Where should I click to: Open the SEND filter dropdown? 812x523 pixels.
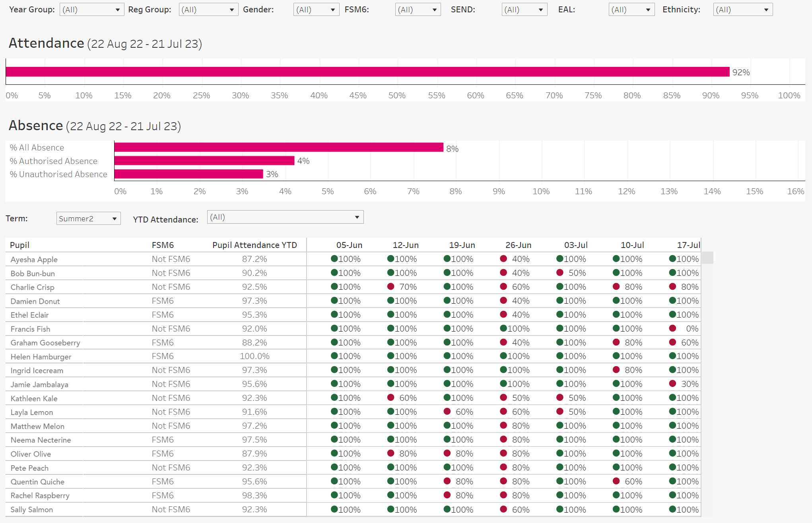(x=524, y=10)
